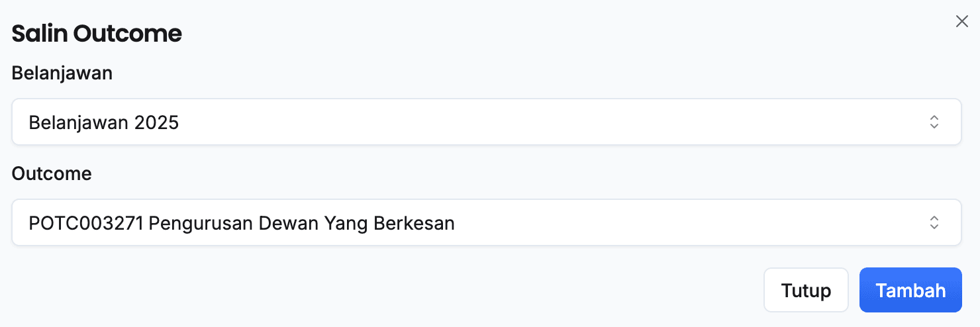The width and height of the screenshot is (980, 327).
Task: Expand the outcome selector showing Pengurusan Dewan
Action: tap(487, 222)
